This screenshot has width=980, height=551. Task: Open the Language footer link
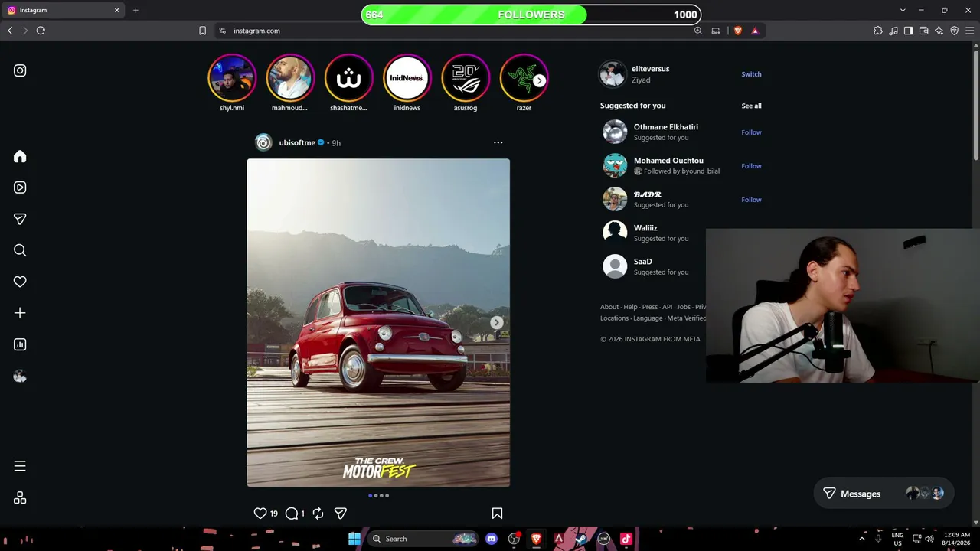[x=648, y=318]
